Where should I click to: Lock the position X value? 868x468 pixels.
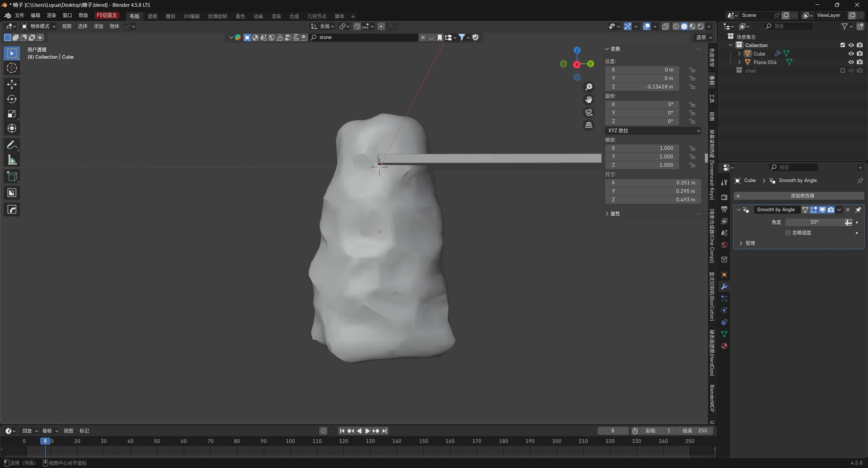692,70
